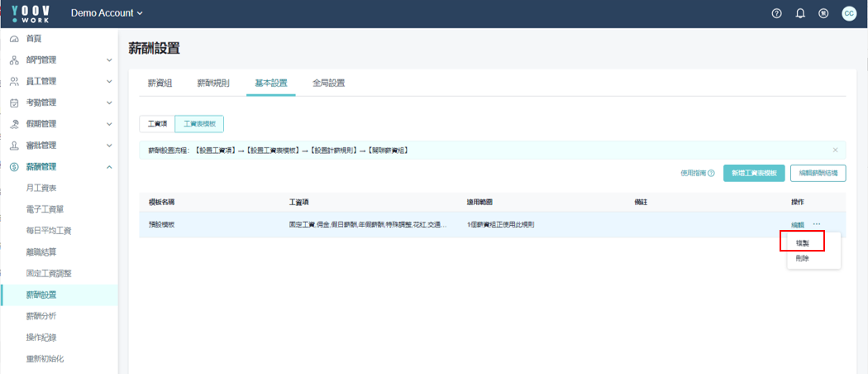Collapse 薪酬管理 chevron
The image size is (868, 374).
tap(109, 167)
